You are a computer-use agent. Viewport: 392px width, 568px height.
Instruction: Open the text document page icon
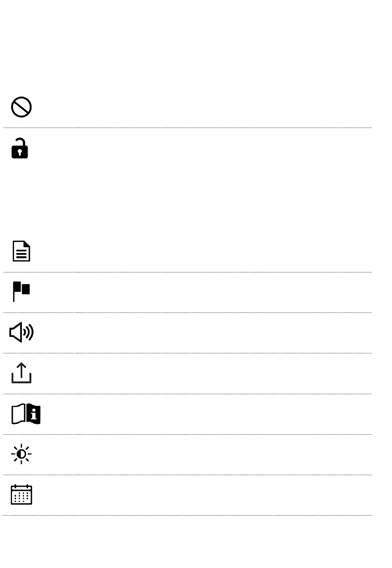tap(21, 251)
